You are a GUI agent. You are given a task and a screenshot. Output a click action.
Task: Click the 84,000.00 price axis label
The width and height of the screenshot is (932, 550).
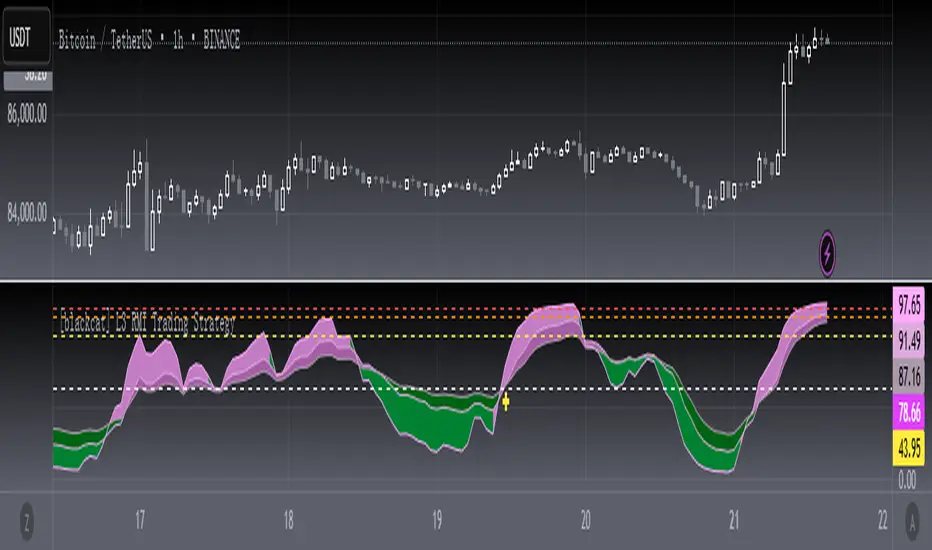click(27, 212)
